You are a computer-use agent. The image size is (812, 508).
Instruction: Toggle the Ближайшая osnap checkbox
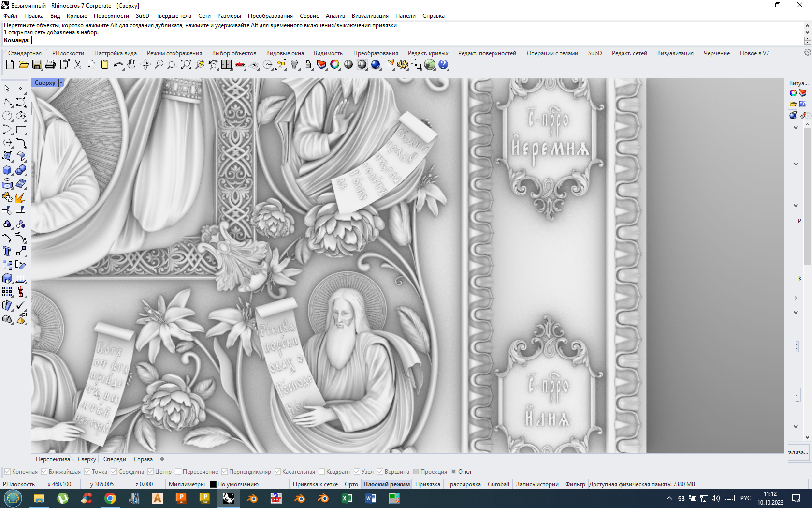pos(44,472)
